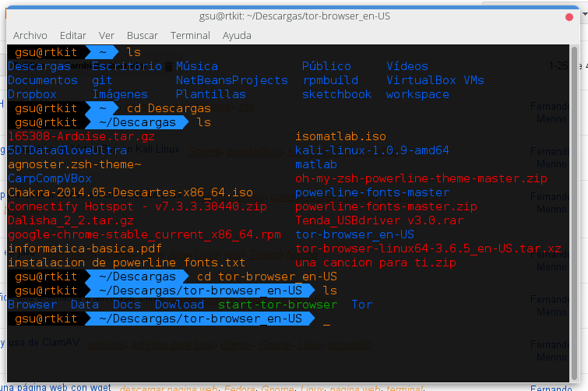This screenshot has height=391, width=588.
Task: Click background page tag 'Fedora'
Action: tap(240, 388)
